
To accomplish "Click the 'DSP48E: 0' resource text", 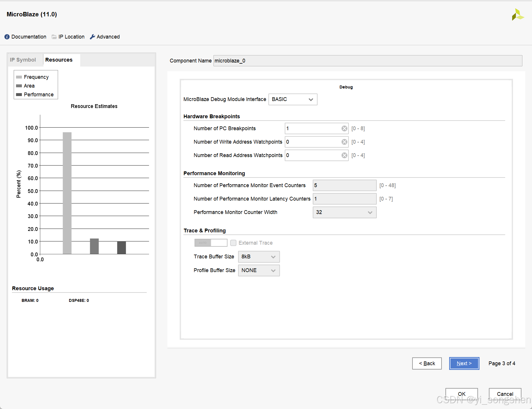I will point(79,300).
